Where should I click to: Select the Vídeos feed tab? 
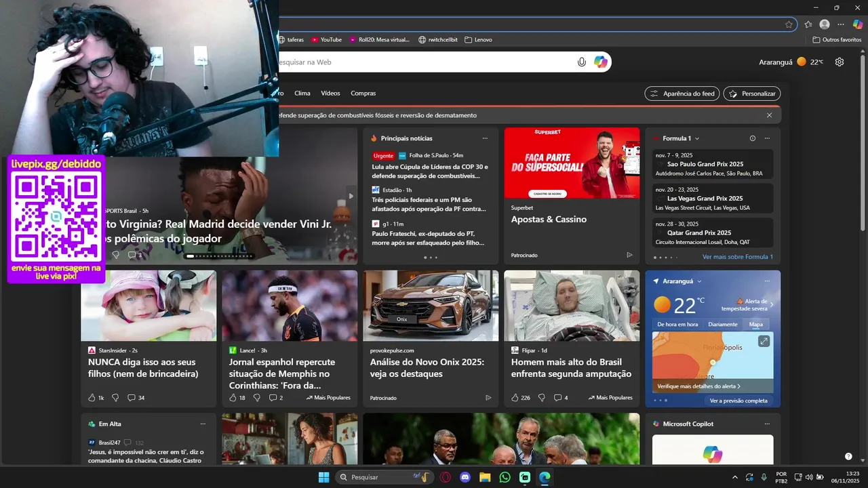(330, 94)
